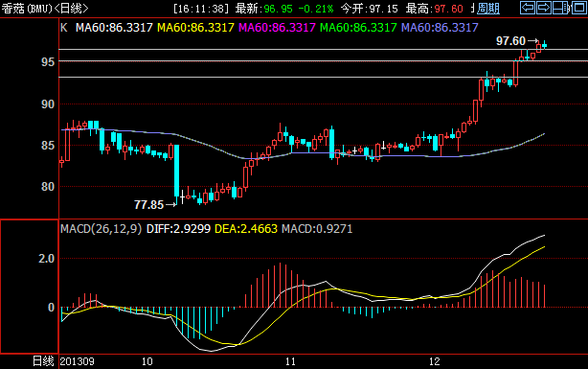The height and width of the screenshot is (369, 588).
Task: Open the MACD(26,12,9) indicator settings label
Action: (102, 229)
